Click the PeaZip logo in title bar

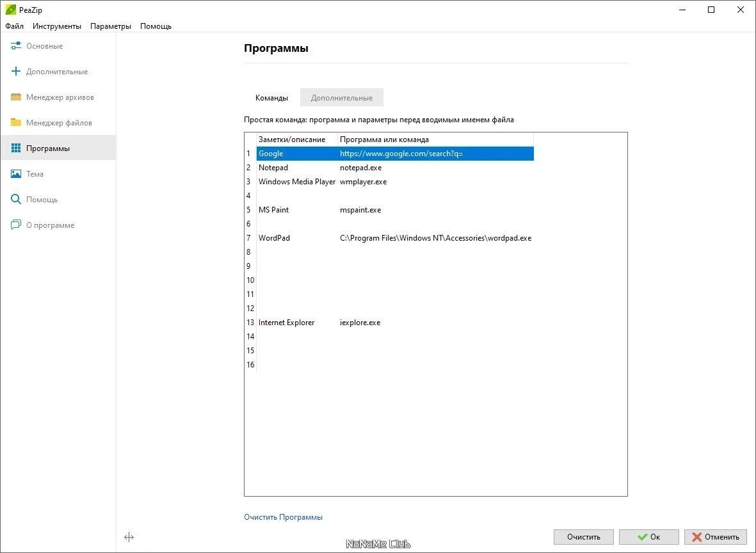[x=10, y=10]
